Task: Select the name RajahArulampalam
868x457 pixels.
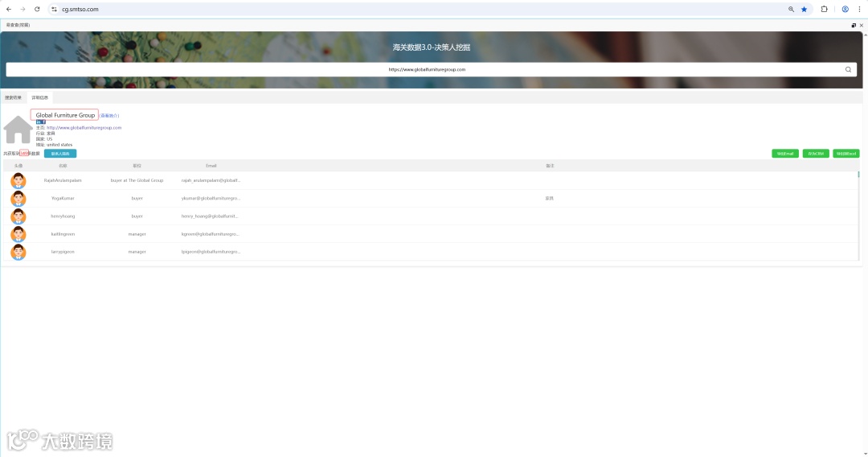Action: (x=63, y=180)
